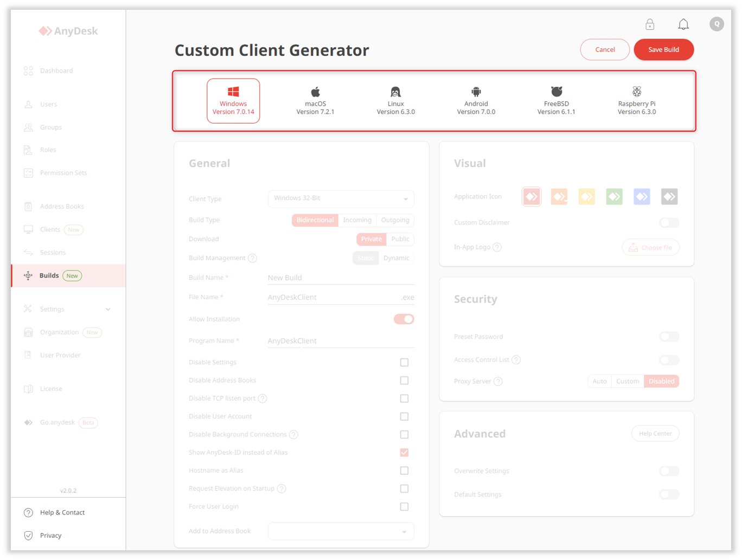Screen dimensions: 742x560
Task: Check the Disable Settings checkbox
Action: tap(404, 362)
